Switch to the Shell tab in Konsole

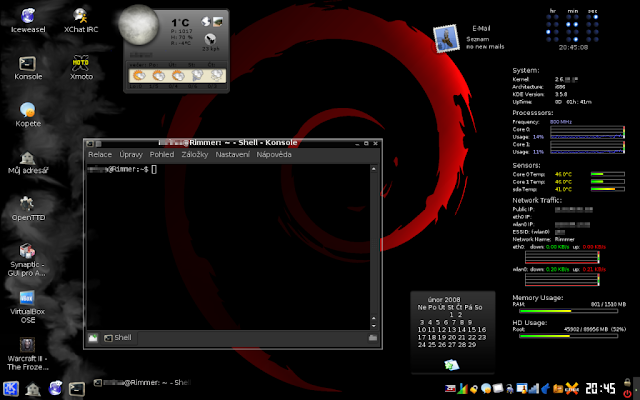118,338
